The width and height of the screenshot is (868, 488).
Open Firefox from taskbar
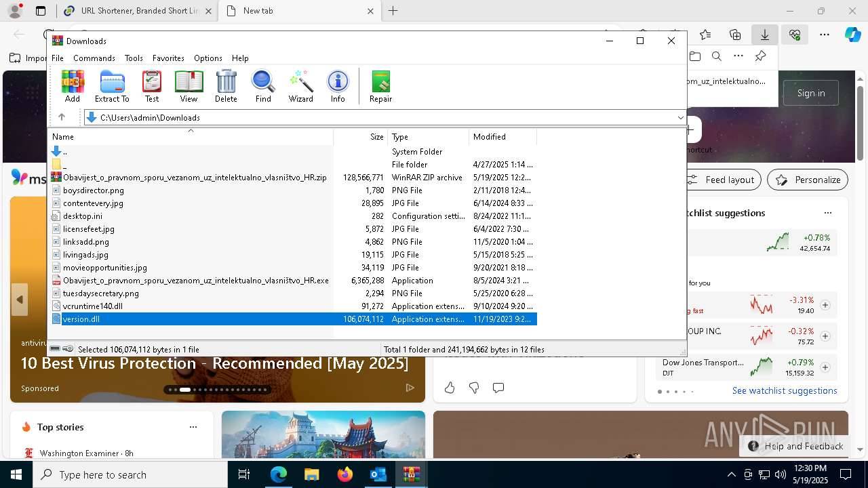344,474
